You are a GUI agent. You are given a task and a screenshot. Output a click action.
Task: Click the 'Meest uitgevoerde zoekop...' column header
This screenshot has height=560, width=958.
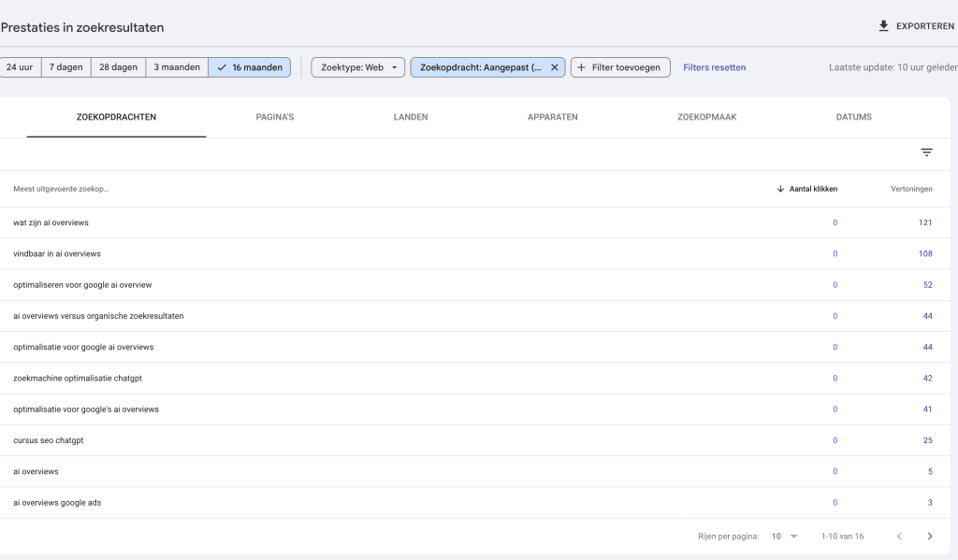pos(61,189)
